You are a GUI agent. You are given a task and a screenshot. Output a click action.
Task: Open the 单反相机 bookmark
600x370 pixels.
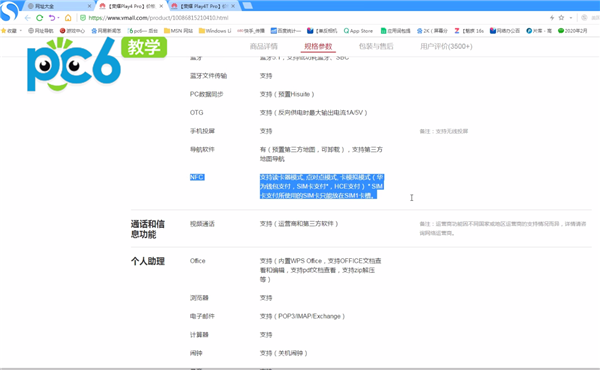pyautogui.click(x=322, y=31)
